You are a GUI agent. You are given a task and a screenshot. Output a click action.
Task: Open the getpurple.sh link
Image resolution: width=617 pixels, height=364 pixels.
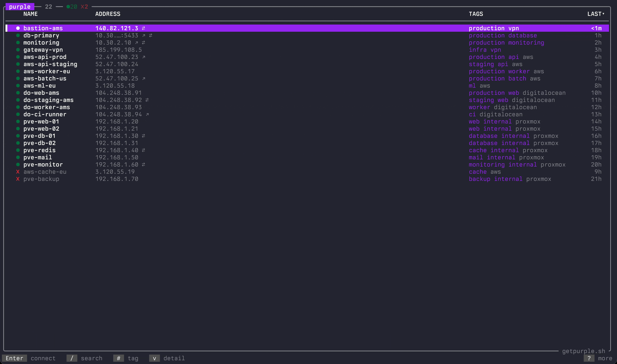583,351
